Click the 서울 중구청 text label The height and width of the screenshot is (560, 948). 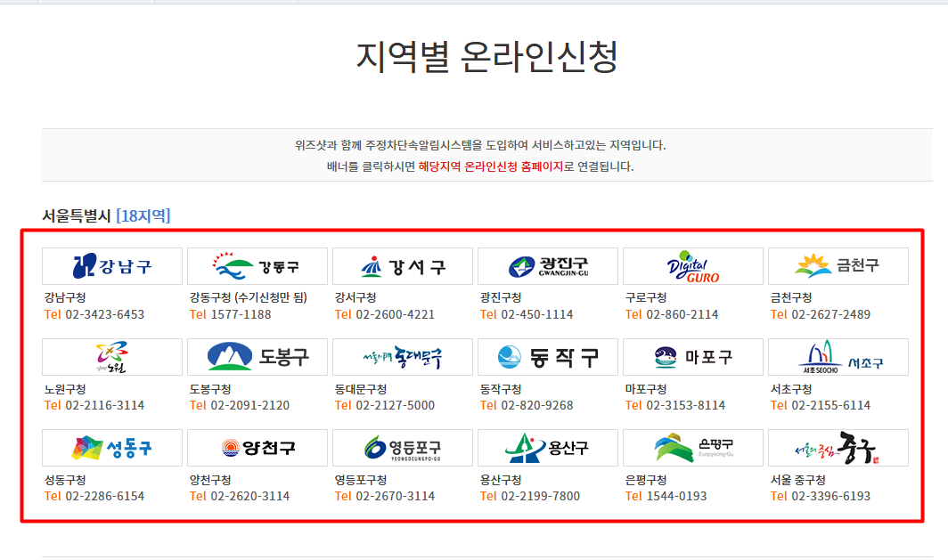pyautogui.click(x=798, y=480)
